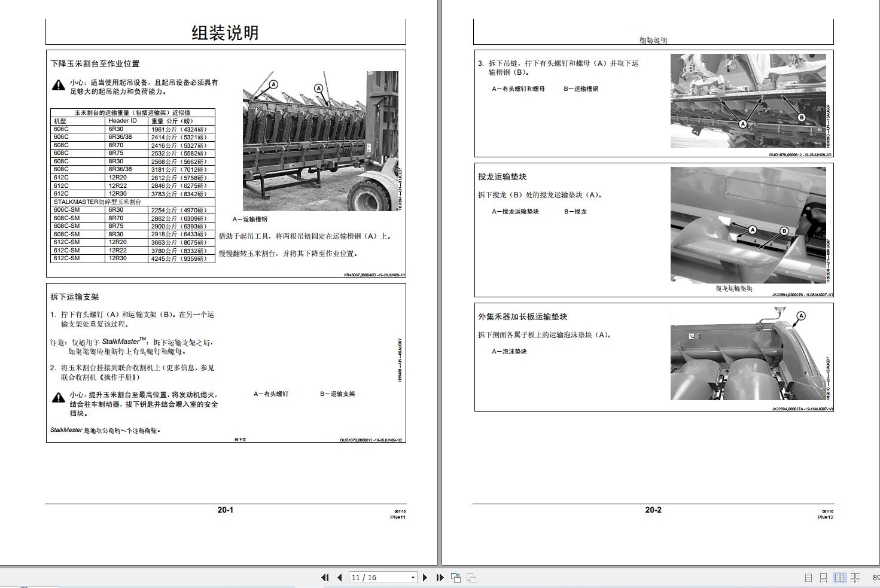Toggle two-page facing view
The height and width of the screenshot is (588, 880).
[x=839, y=578]
